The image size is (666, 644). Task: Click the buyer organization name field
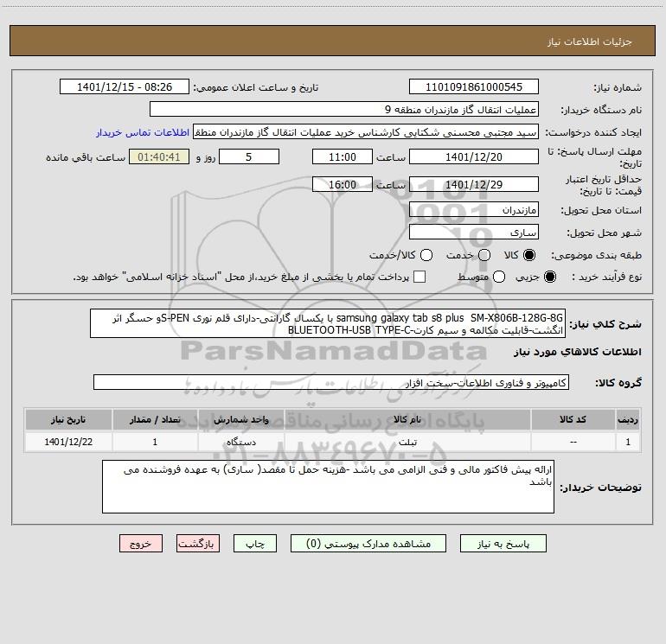[x=344, y=110]
